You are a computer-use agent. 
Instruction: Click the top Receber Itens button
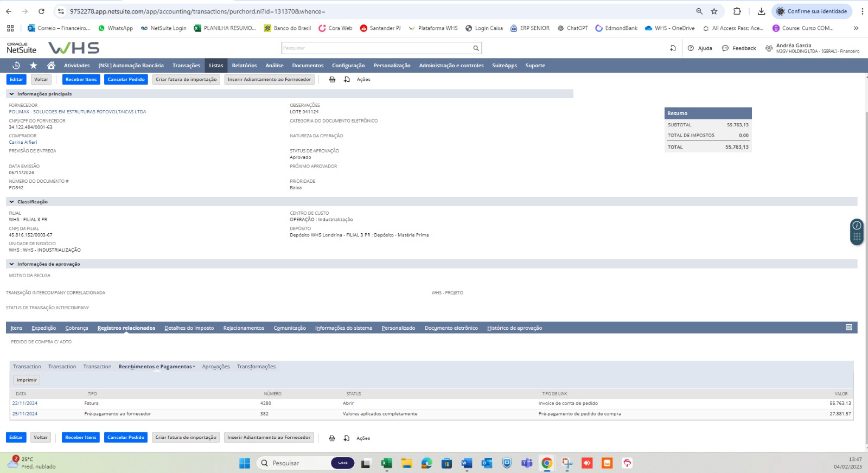(x=81, y=80)
